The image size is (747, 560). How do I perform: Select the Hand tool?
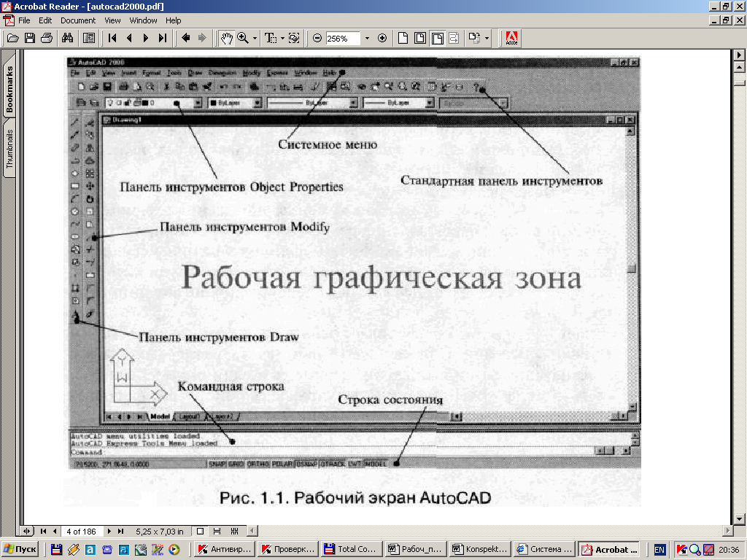click(226, 38)
